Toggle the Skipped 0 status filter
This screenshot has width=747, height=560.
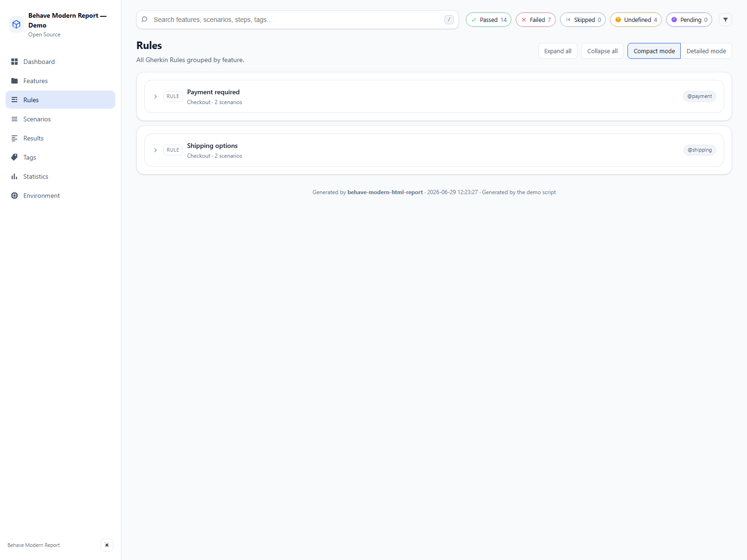[583, 20]
